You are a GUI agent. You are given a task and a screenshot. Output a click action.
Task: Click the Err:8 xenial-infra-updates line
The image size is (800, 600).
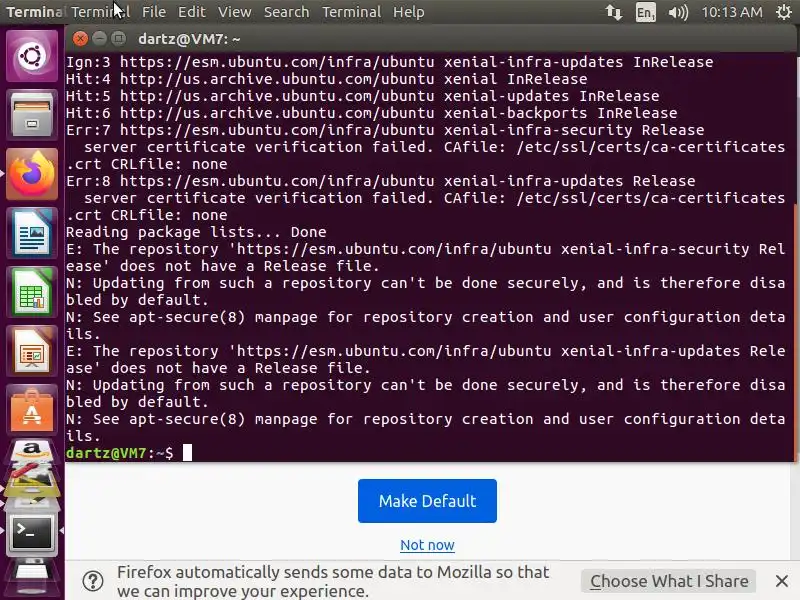point(381,181)
